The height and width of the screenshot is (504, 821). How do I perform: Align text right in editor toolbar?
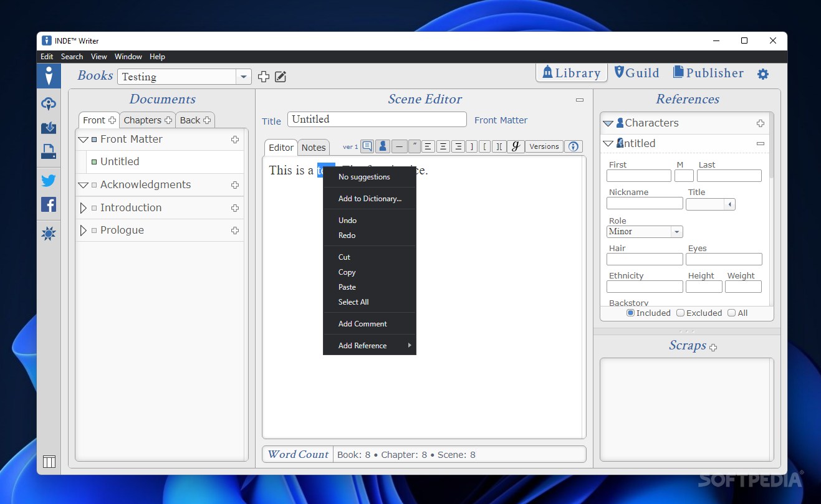pyautogui.click(x=458, y=146)
